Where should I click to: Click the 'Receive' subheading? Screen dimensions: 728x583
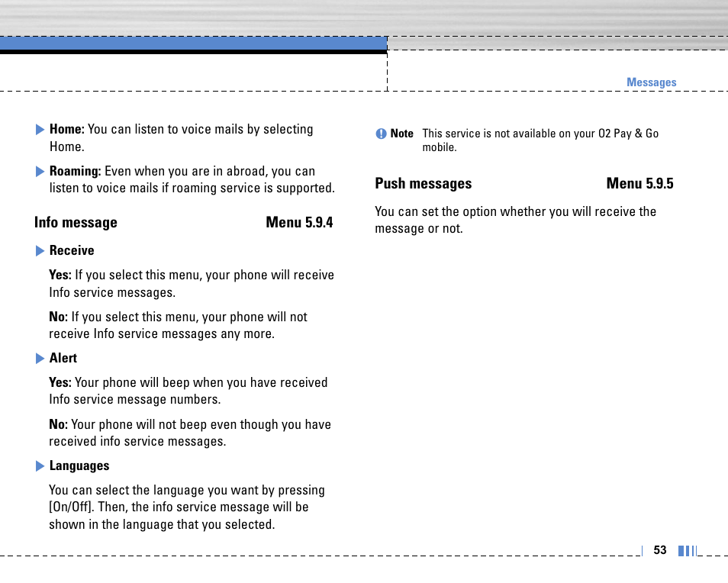pyautogui.click(x=72, y=250)
